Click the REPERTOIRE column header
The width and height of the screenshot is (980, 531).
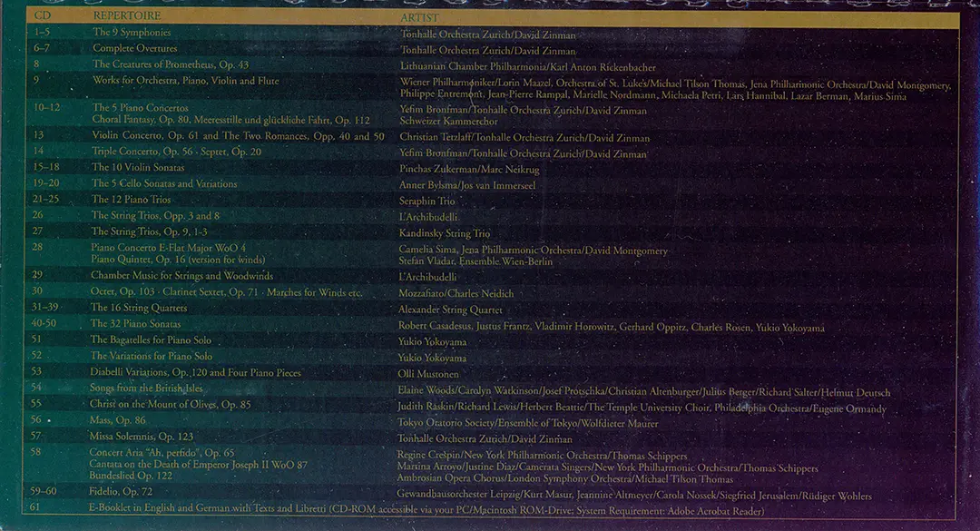[x=127, y=15]
